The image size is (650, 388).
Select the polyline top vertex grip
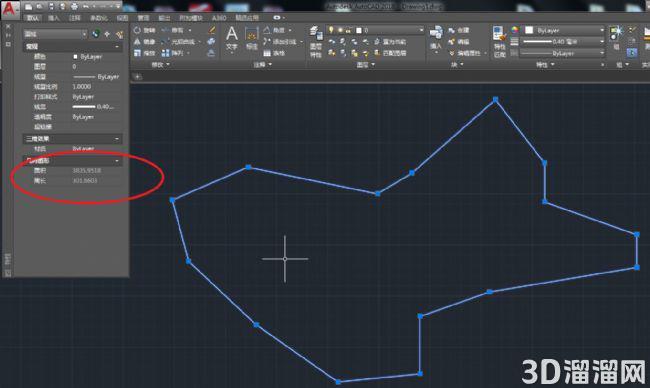pos(495,99)
